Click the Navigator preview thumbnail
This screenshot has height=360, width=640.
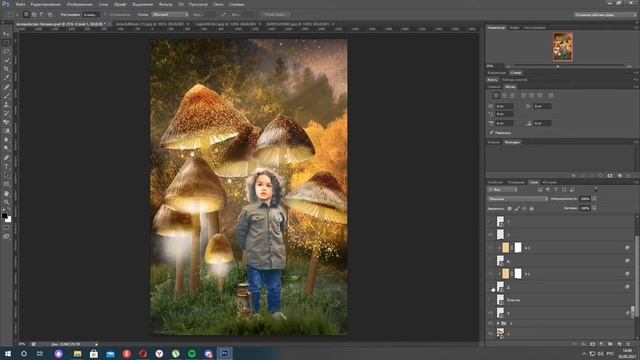pos(563,47)
